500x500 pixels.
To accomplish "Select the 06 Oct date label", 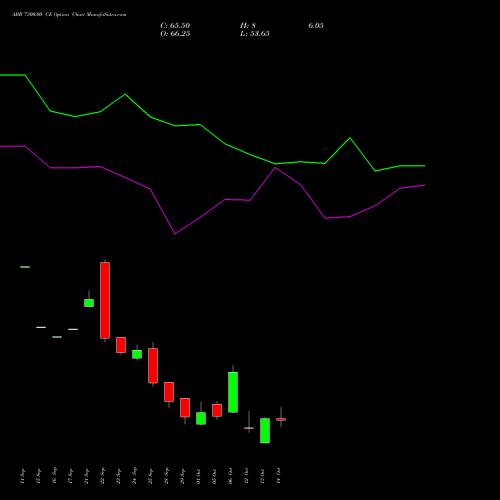I will coord(230,476).
